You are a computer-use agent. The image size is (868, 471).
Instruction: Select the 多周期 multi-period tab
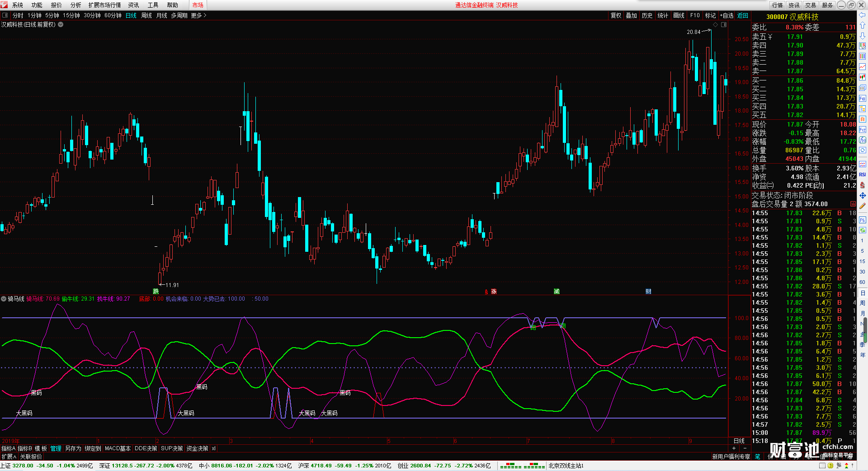(x=179, y=15)
